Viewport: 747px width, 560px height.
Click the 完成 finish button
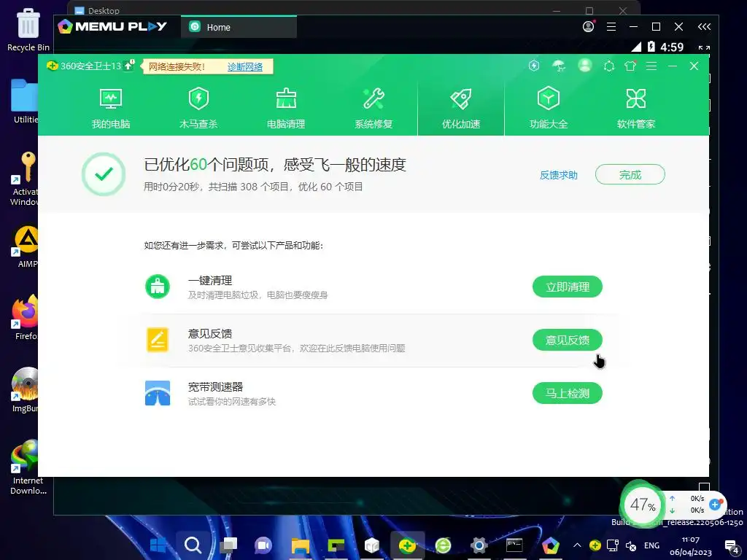(630, 174)
